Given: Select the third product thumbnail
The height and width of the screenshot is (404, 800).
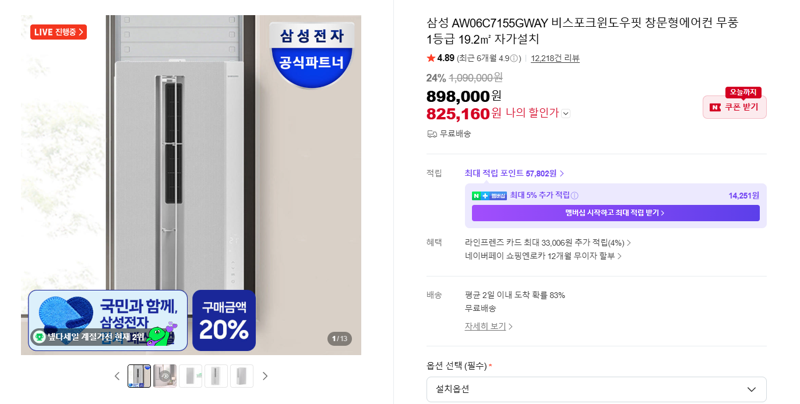Looking at the screenshot, I should tap(190, 376).
